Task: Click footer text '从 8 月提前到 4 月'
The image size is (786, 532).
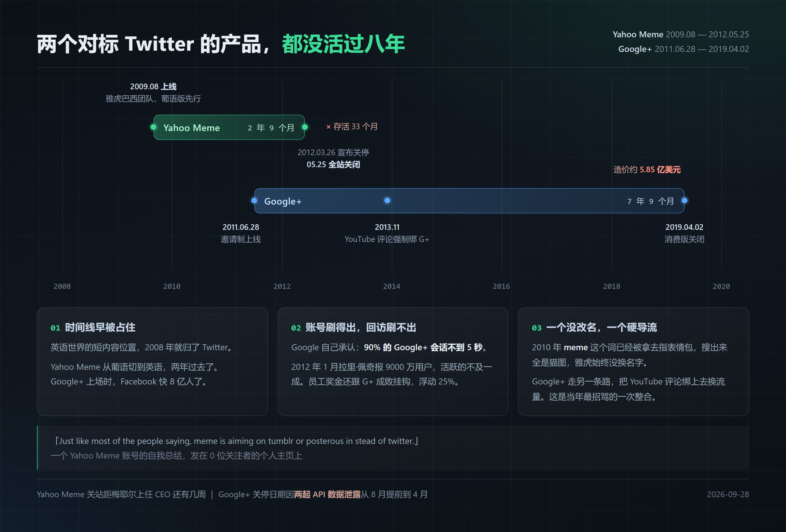Action: (394, 495)
